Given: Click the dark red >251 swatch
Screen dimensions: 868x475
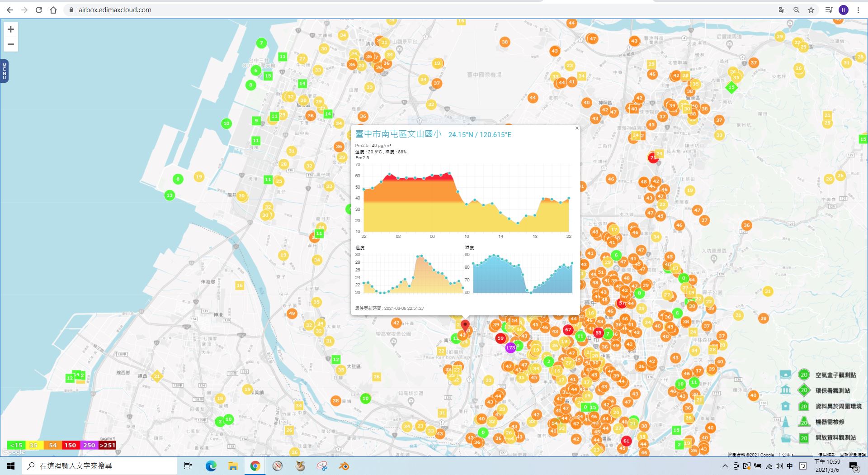Looking at the screenshot, I should (x=107, y=445).
